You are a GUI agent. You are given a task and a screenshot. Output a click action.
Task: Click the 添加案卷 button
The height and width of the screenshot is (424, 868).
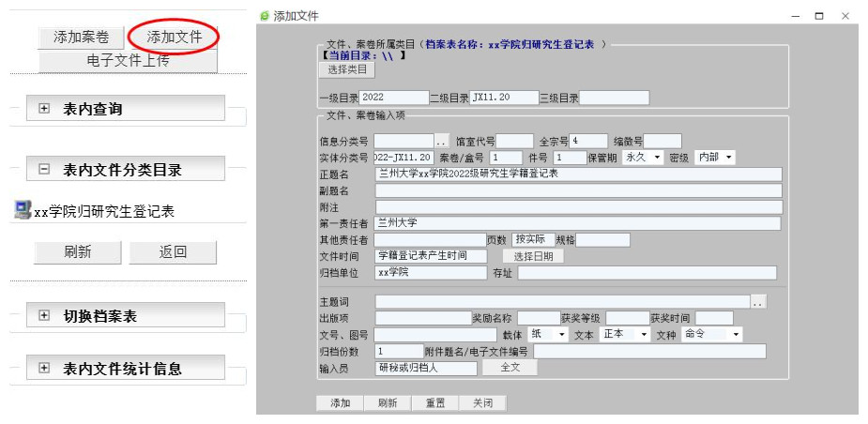82,38
